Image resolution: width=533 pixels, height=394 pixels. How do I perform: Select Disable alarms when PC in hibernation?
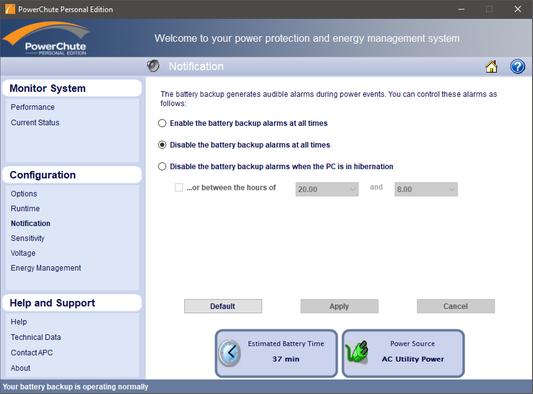[x=162, y=167]
